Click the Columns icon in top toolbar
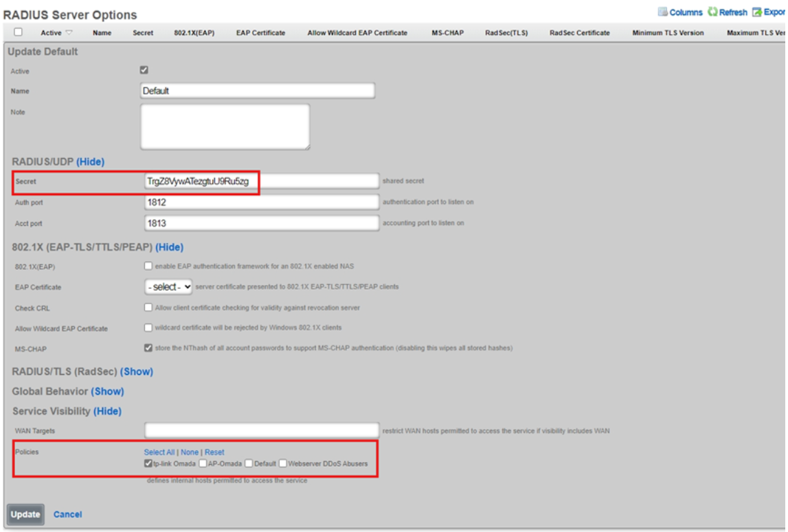Viewport: 788px width, 532px height. [663, 12]
